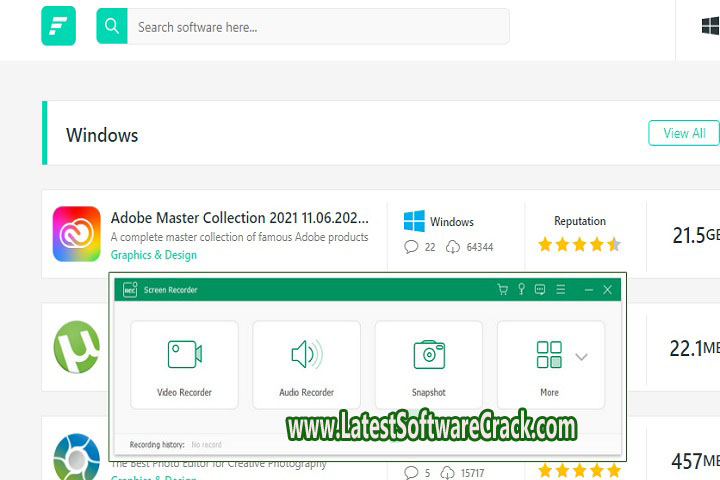Open Adobe Master Collection 2021 title link
Screen dimensions: 720x480
point(239,217)
